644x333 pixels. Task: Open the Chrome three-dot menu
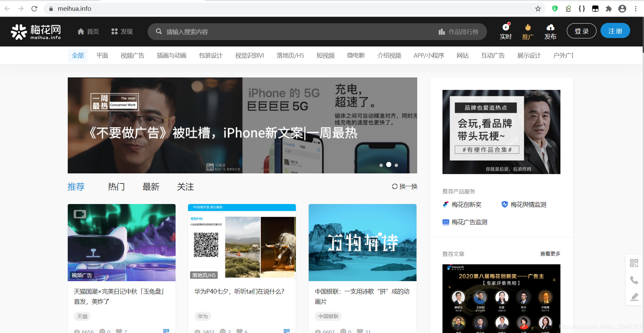pos(636,9)
